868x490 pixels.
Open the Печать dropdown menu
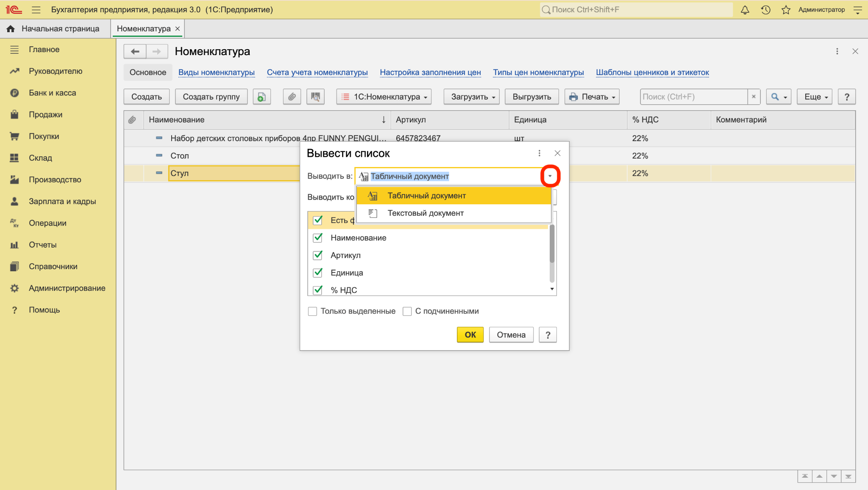tap(592, 97)
